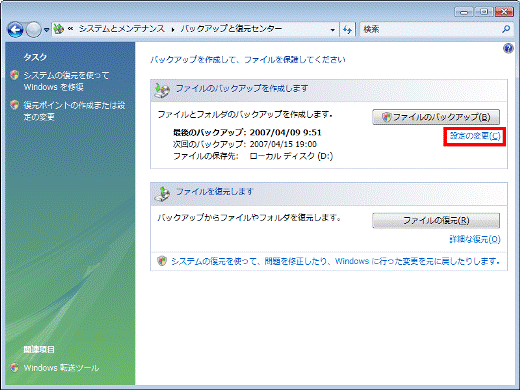Click the breadcrumb overflow chevron «
The height and width of the screenshot is (390, 520).
coord(70,29)
